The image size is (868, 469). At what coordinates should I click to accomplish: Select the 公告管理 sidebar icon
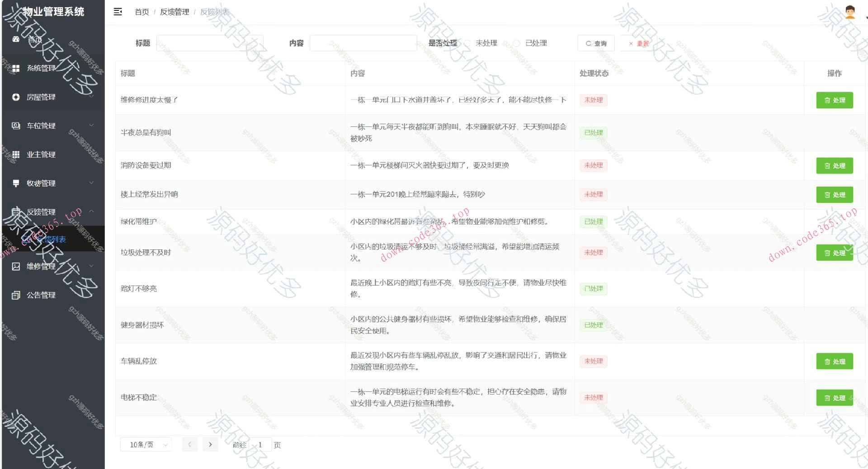tap(16, 295)
